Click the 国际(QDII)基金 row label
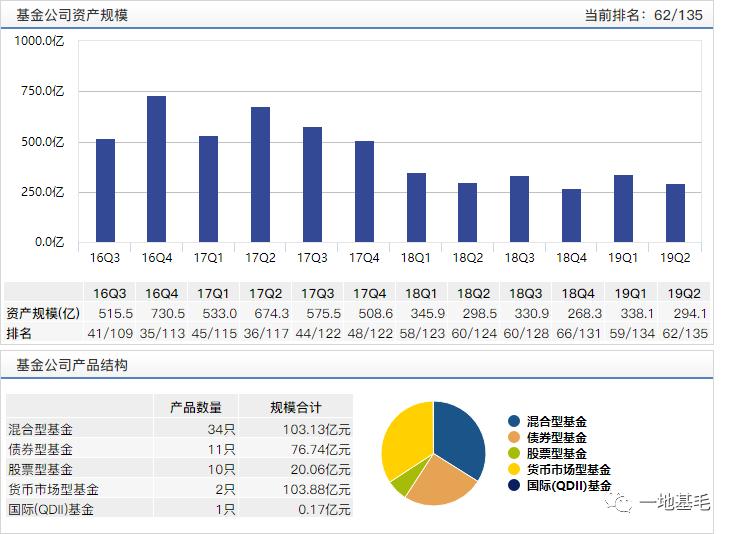734x534 pixels. pos(51,509)
